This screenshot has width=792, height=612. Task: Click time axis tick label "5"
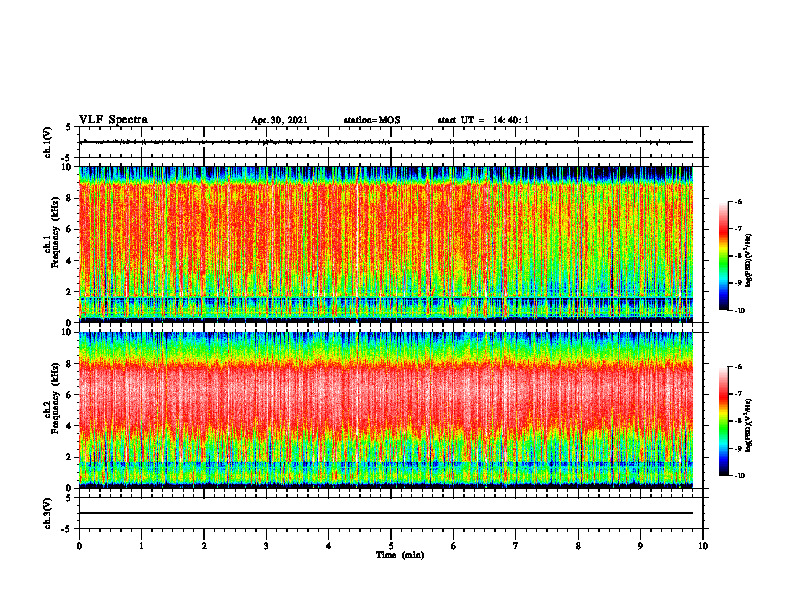[x=391, y=546]
